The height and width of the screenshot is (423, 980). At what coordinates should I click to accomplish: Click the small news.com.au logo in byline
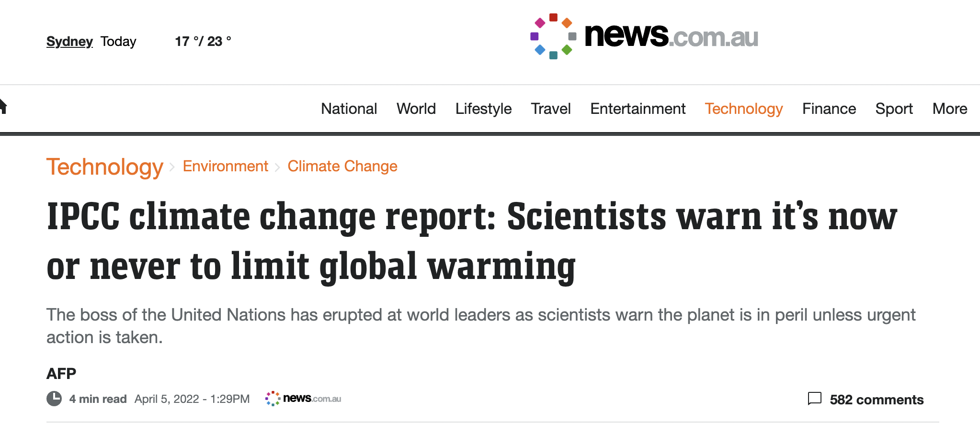coord(303,398)
